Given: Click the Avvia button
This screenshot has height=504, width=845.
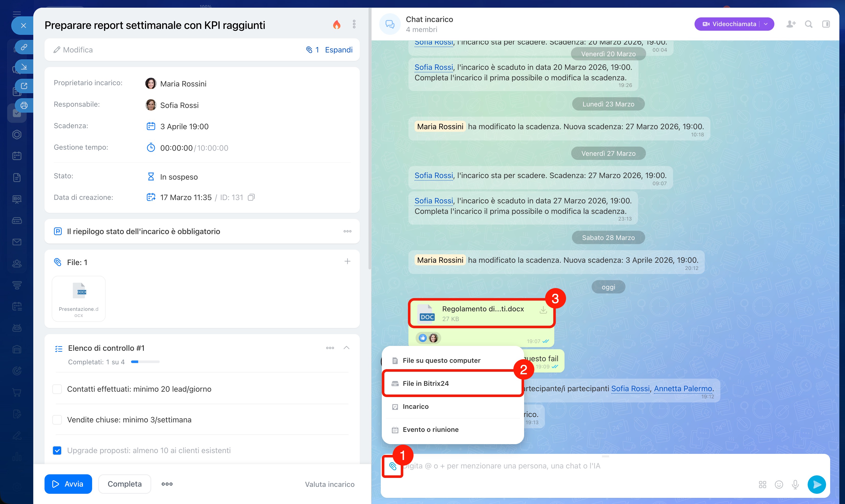Looking at the screenshot, I should click(x=68, y=484).
